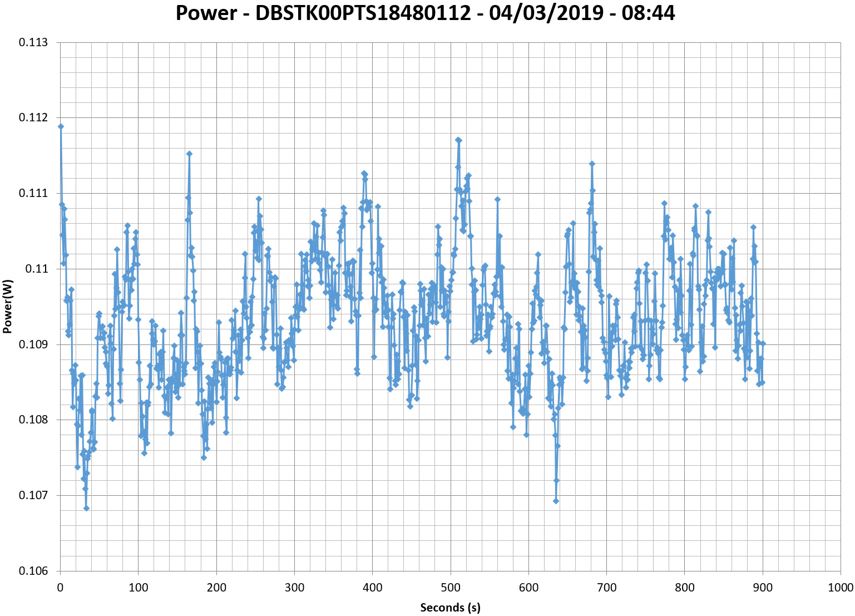Select the 1000 label on the x-axis
The image size is (855, 616).
tap(840, 588)
